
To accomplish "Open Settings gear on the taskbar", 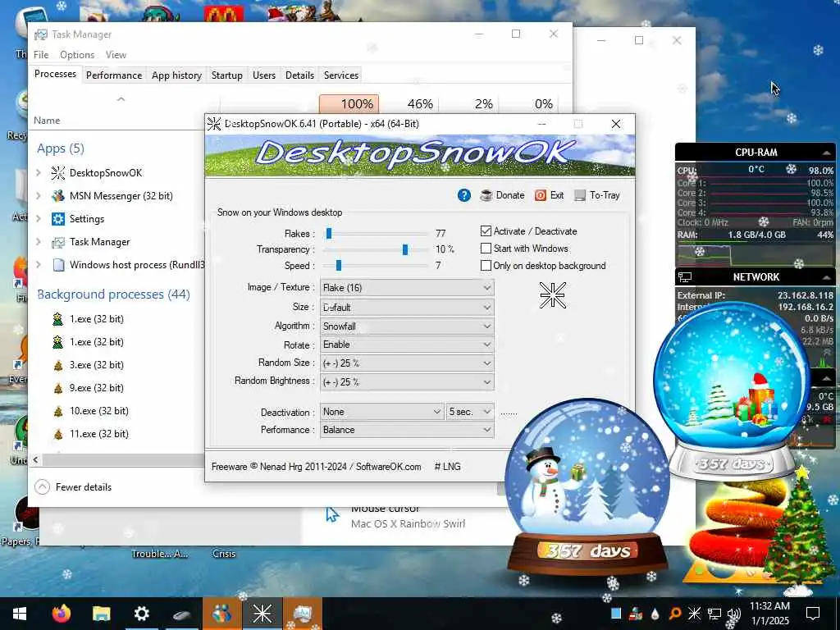I will 141,614.
